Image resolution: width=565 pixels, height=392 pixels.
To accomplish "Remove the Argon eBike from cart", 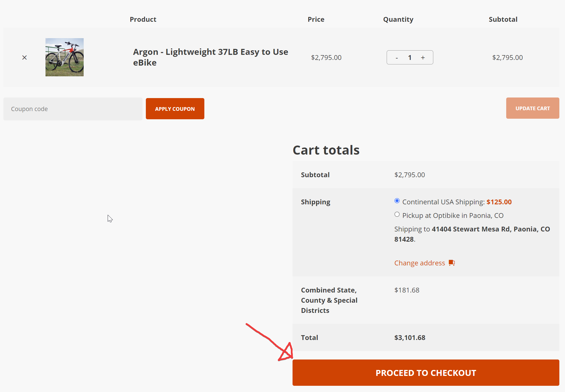I will click(25, 58).
